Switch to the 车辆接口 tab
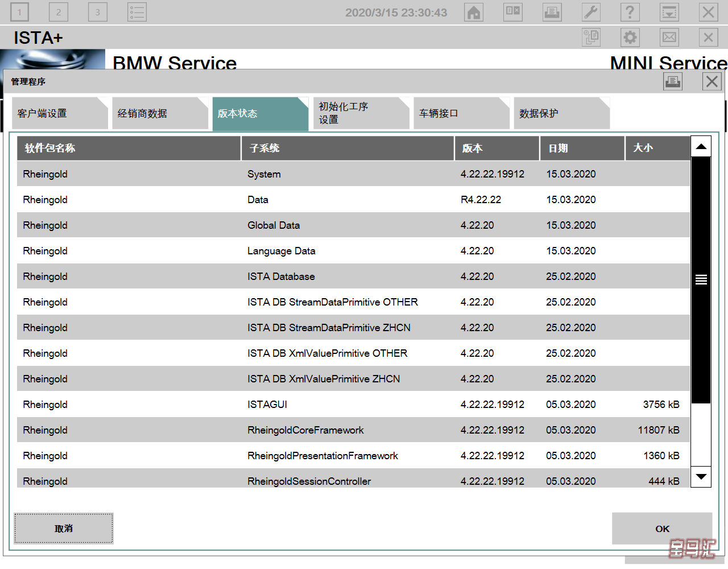Screen dimensions: 728x569 pos(461,113)
